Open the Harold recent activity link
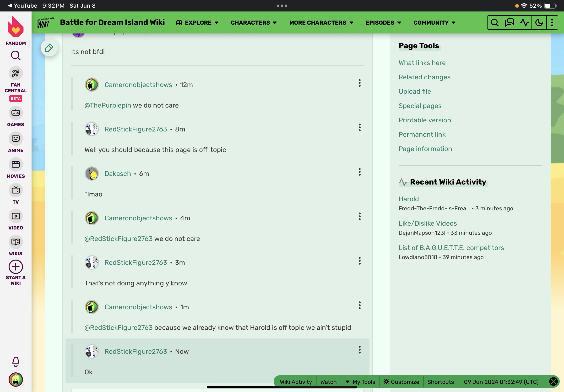 pyautogui.click(x=409, y=199)
